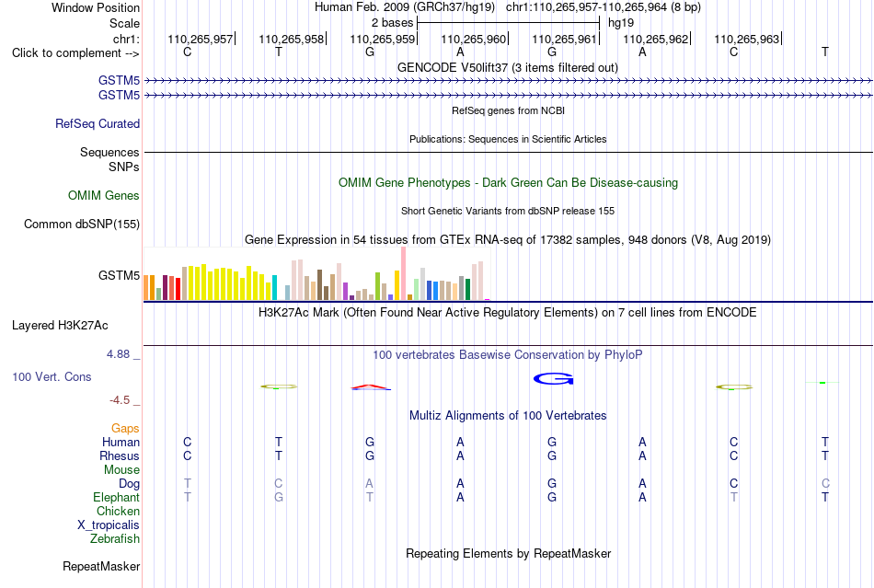Click the 'Click to complement -->' label
The height and width of the screenshot is (588, 874).
[x=75, y=53]
